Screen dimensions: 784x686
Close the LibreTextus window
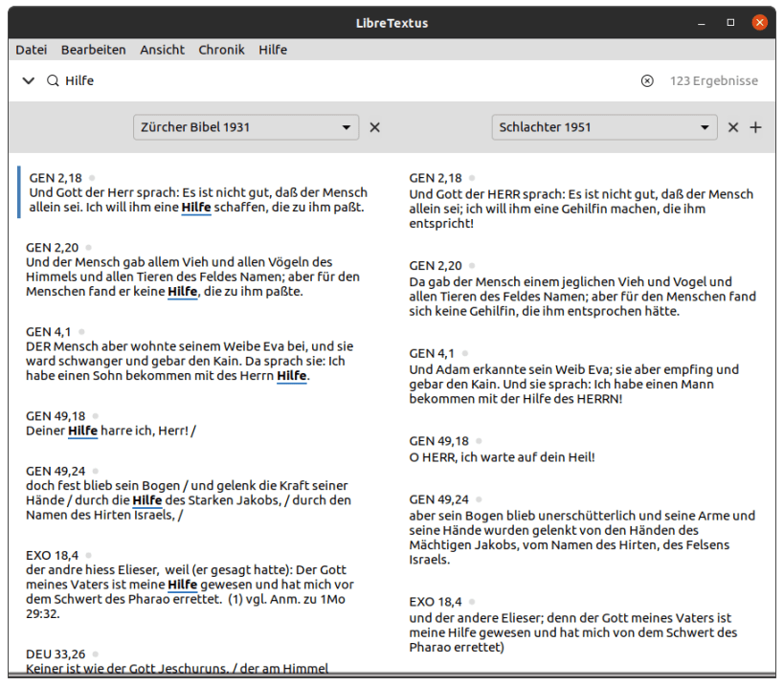tap(759, 22)
